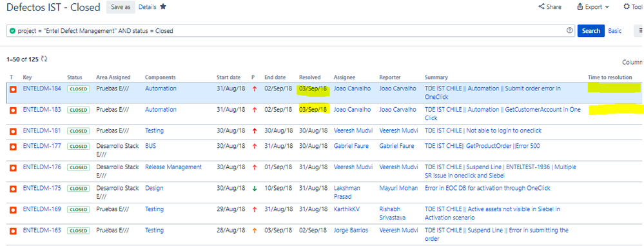This screenshot has width=644, height=246.
Task: Click the green low-priority arrow for ENTELDM-175
Action: tap(254, 189)
